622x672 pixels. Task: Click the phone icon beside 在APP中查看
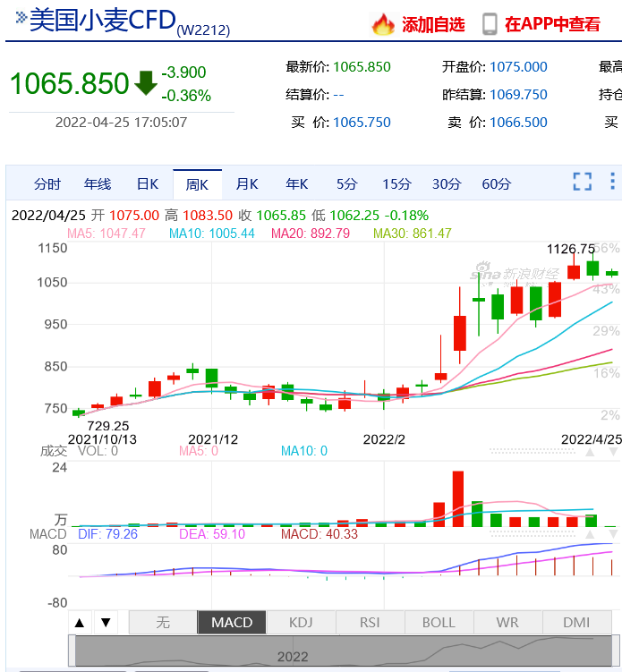[490, 24]
